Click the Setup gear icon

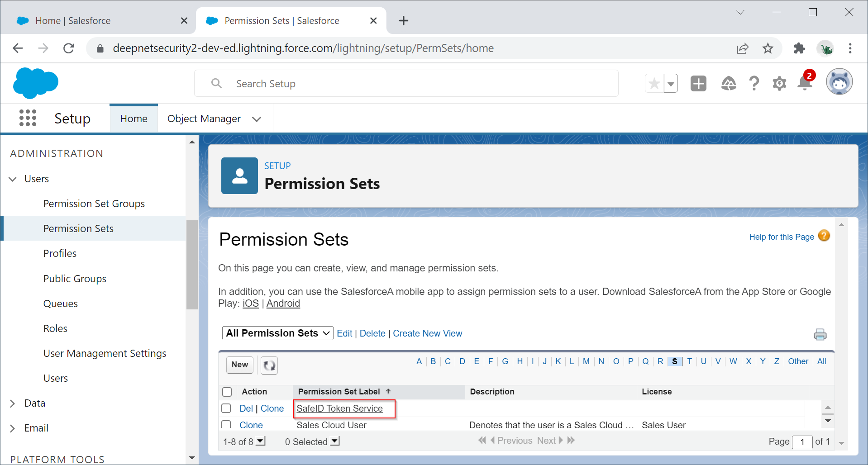779,84
